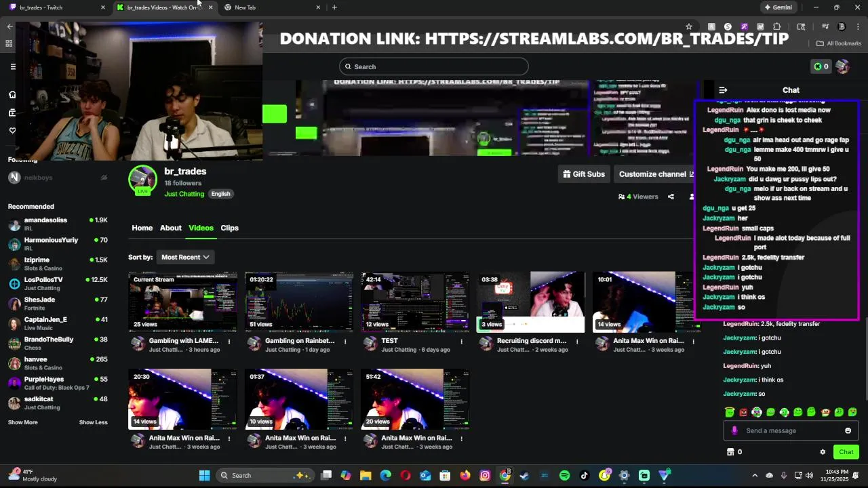The image size is (868, 488).
Task: Open the emoji picker in the message box
Action: click(848, 430)
